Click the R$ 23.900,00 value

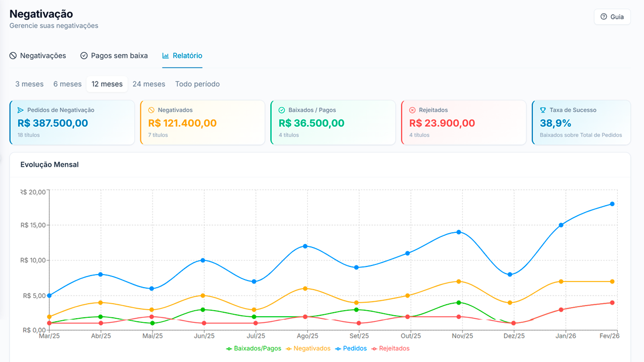(x=442, y=123)
